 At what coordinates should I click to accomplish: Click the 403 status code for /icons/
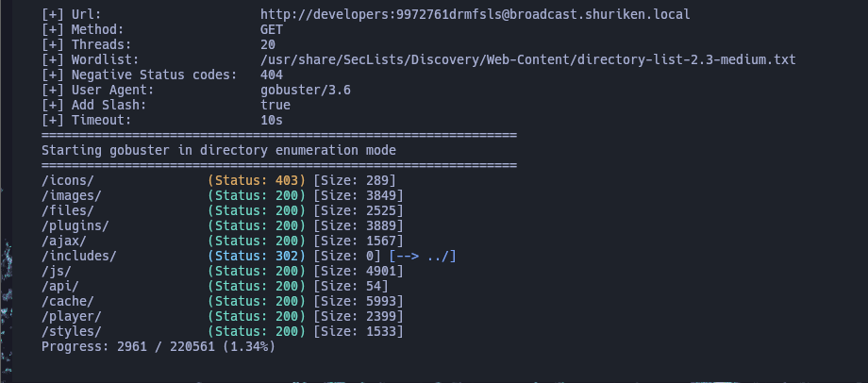pyautogui.click(x=288, y=180)
